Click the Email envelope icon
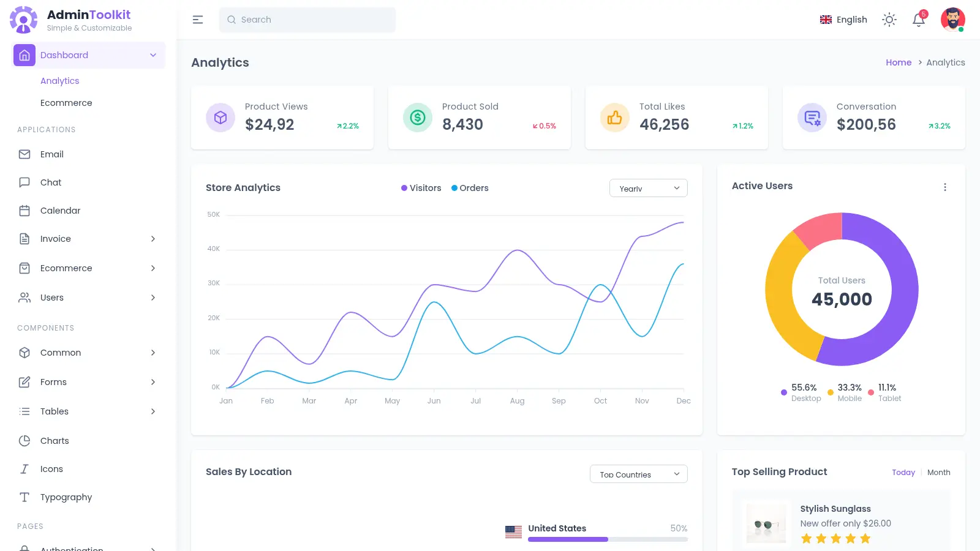The height and width of the screenshot is (551, 980). click(24, 154)
